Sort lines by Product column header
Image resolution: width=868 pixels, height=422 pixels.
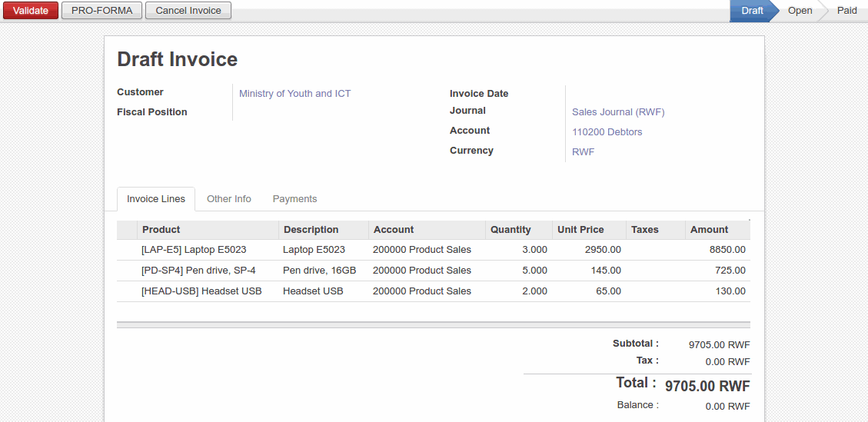(x=161, y=229)
